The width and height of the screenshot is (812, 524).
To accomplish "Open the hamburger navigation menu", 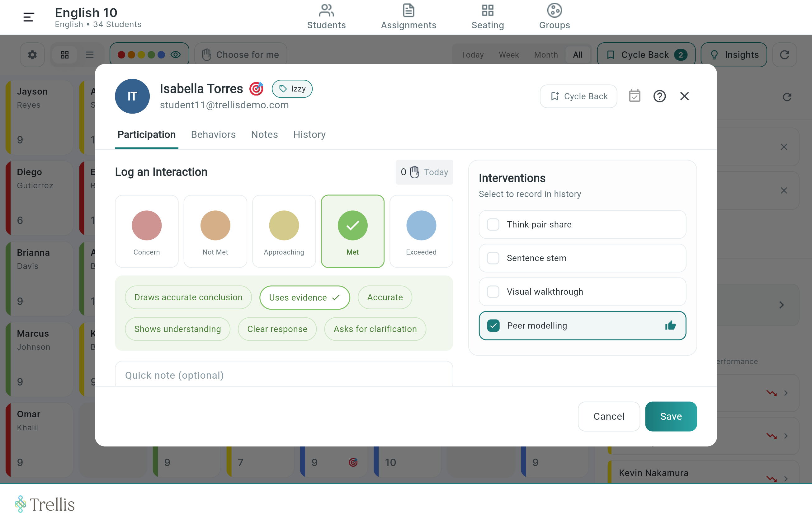I will tap(29, 17).
